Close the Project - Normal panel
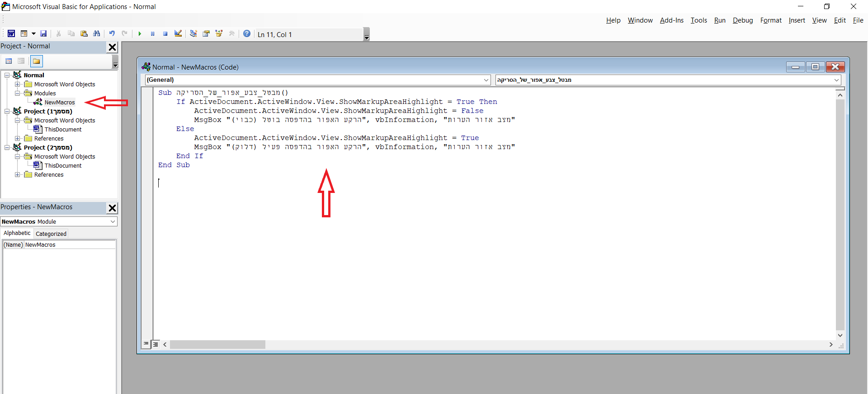Image resolution: width=868 pixels, height=394 pixels. [112, 47]
